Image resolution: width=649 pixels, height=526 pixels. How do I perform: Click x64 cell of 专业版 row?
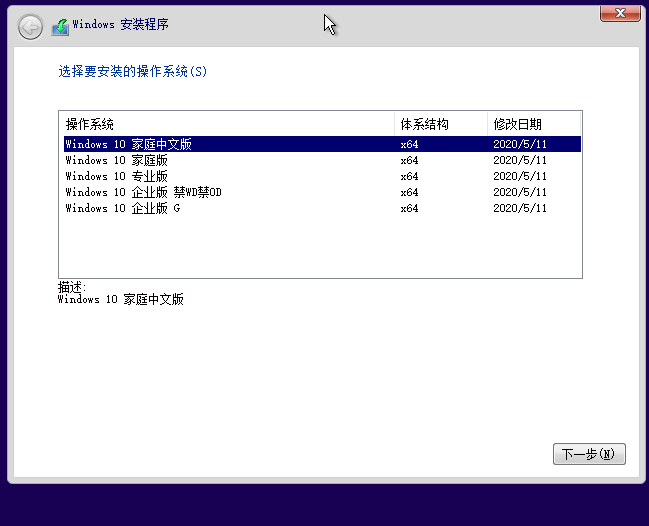click(x=409, y=176)
